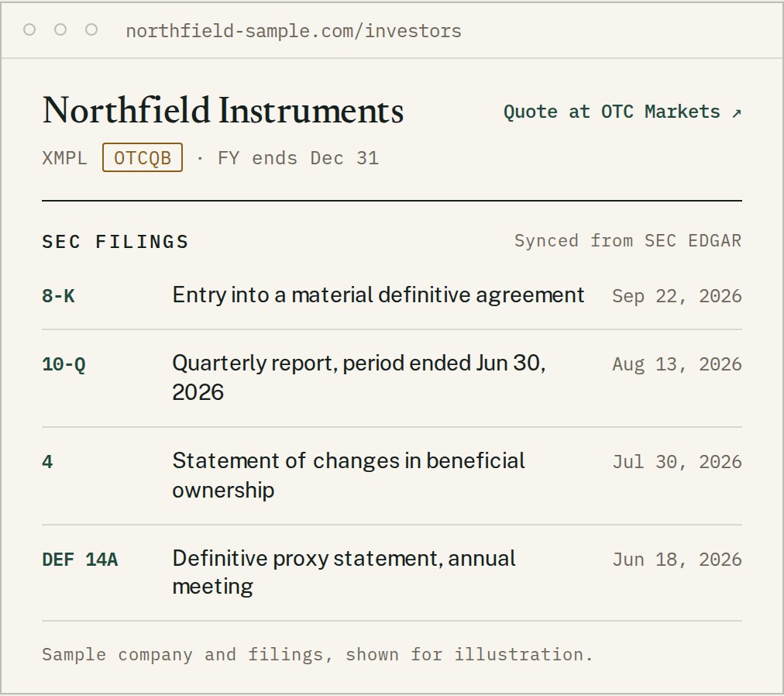
Task: Click the middle window control dot
Action: (60, 30)
